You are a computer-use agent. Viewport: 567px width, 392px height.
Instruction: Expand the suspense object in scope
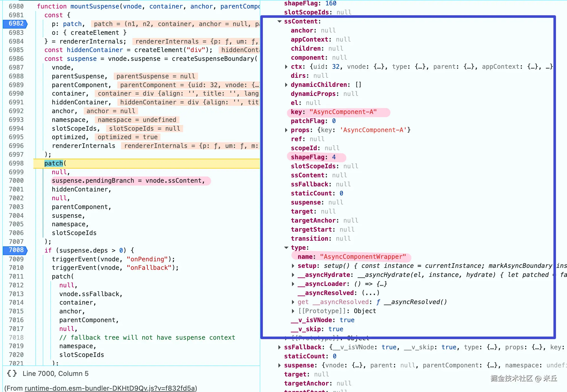click(x=280, y=365)
